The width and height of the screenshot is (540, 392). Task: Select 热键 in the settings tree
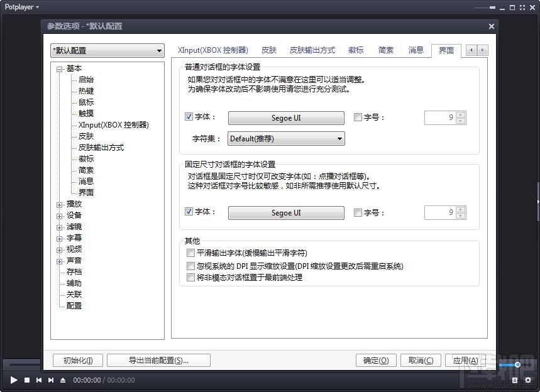[85, 91]
